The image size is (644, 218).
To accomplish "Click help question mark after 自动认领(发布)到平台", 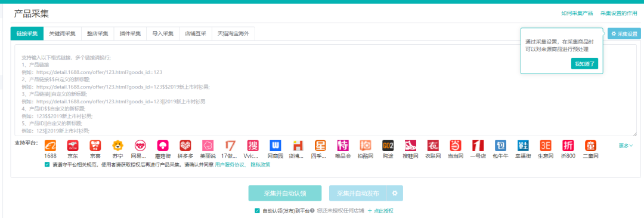I will click(312, 211).
